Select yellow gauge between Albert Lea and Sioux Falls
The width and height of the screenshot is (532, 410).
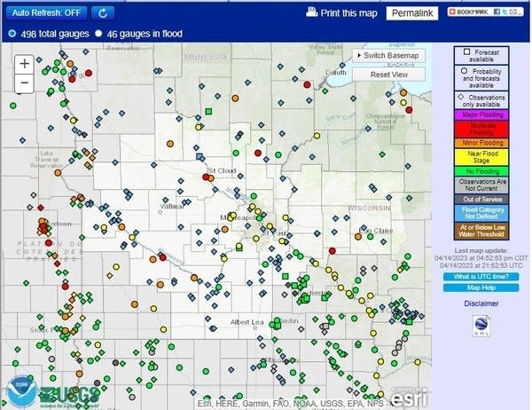pos(163,329)
